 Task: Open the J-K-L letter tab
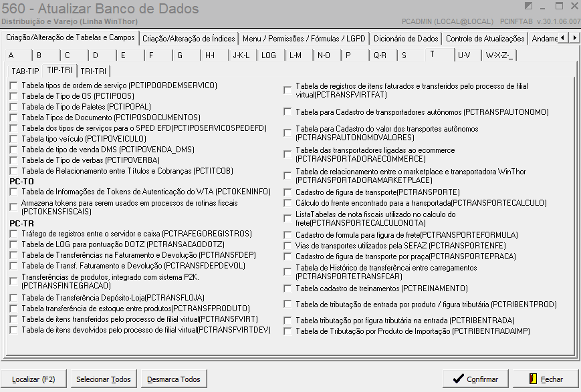pyautogui.click(x=243, y=55)
